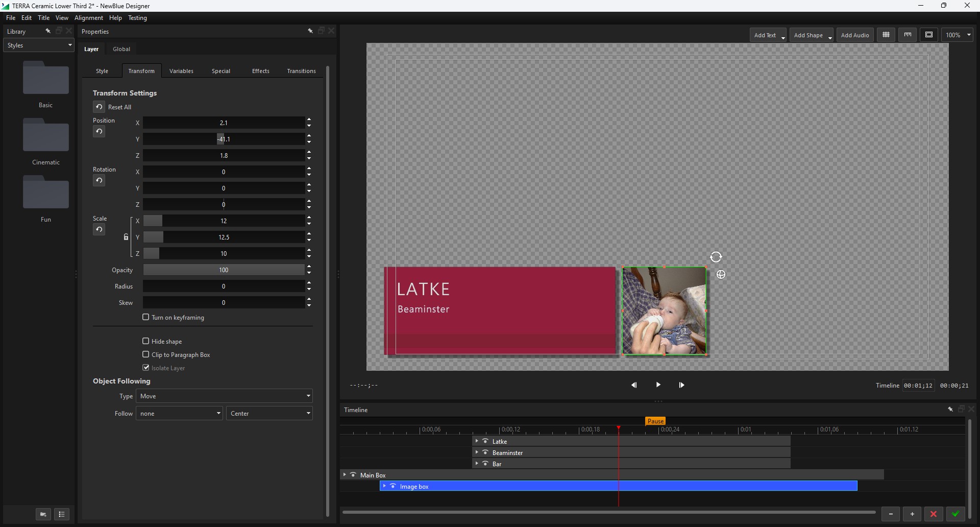Click the Add Shape button

[812, 35]
